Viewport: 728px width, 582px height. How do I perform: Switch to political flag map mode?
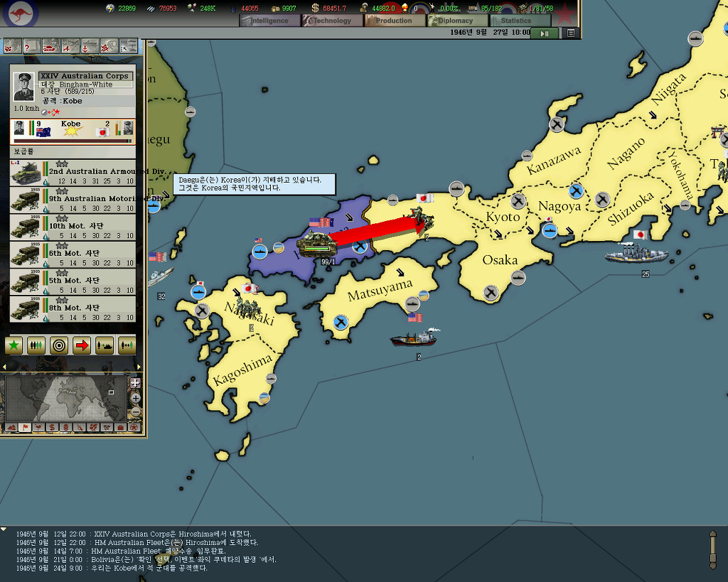[25, 427]
